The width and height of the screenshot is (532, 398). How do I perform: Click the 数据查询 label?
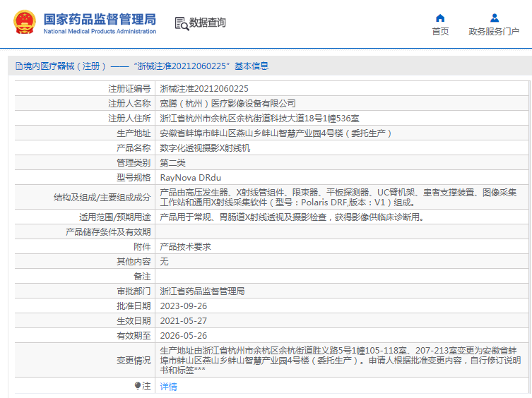207,23
